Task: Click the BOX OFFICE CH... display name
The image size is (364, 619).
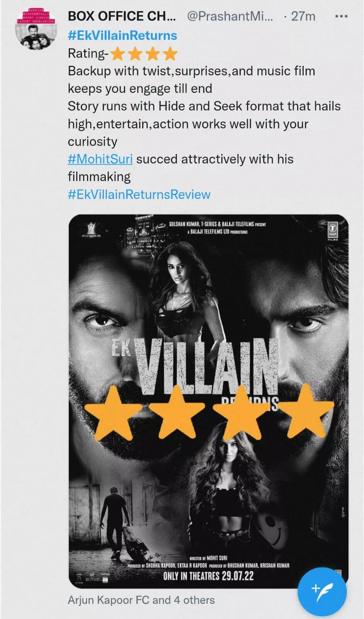Action: [122, 16]
